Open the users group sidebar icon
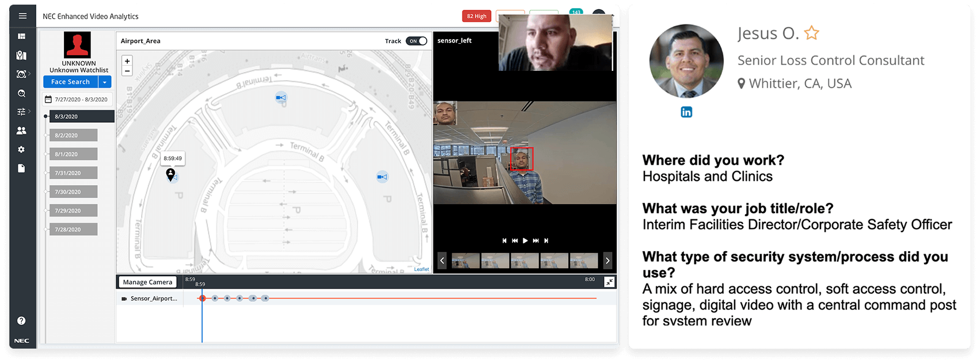 tap(22, 131)
